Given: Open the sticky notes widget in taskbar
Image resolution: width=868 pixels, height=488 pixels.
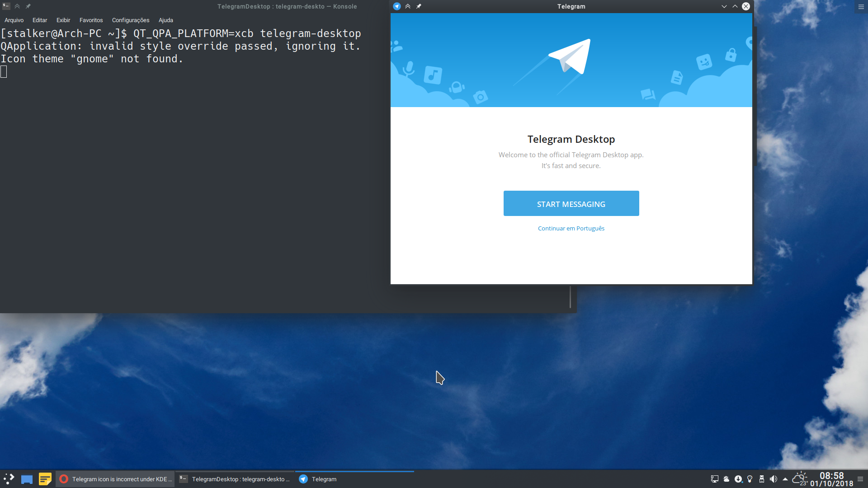Looking at the screenshot, I should [46, 479].
